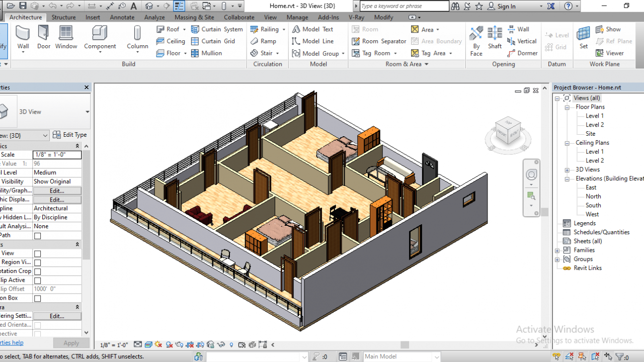The width and height of the screenshot is (644, 362).
Task: Toggle the Far Clip Active checkbox
Action: [37, 281]
